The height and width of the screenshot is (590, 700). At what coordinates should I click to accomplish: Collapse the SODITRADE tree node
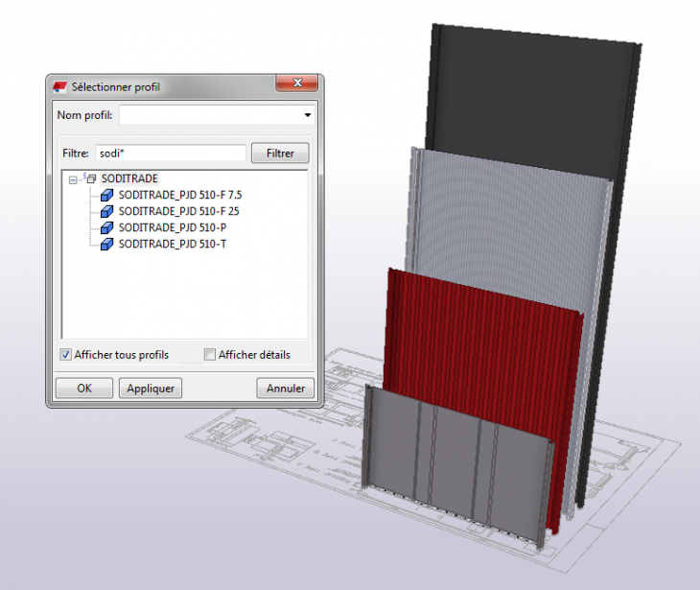point(73,180)
